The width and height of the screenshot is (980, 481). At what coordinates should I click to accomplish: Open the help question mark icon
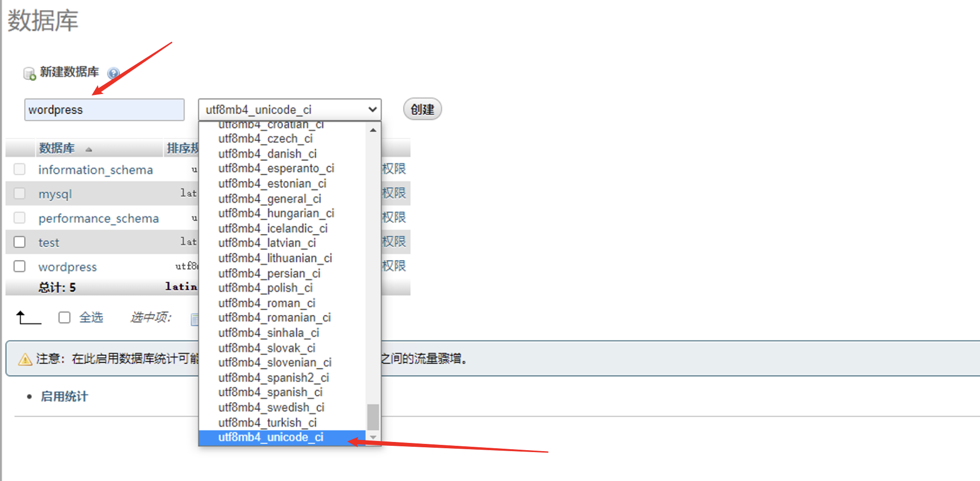(x=113, y=73)
